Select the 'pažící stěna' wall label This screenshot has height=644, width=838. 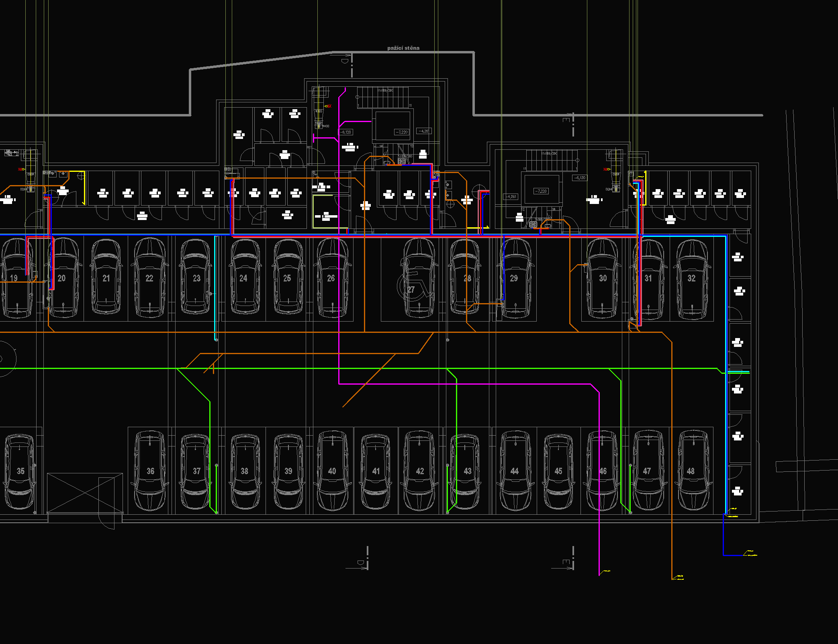click(403, 48)
